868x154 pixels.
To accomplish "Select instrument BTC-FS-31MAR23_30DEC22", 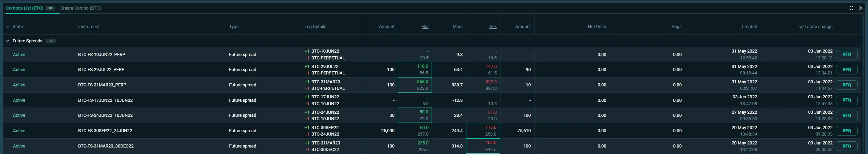I will point(106,146).
